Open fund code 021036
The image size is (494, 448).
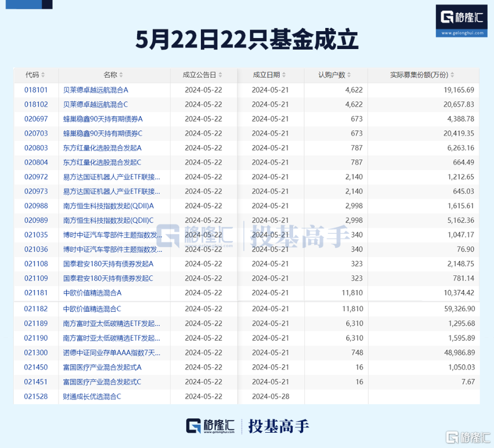tap(36, 250)
